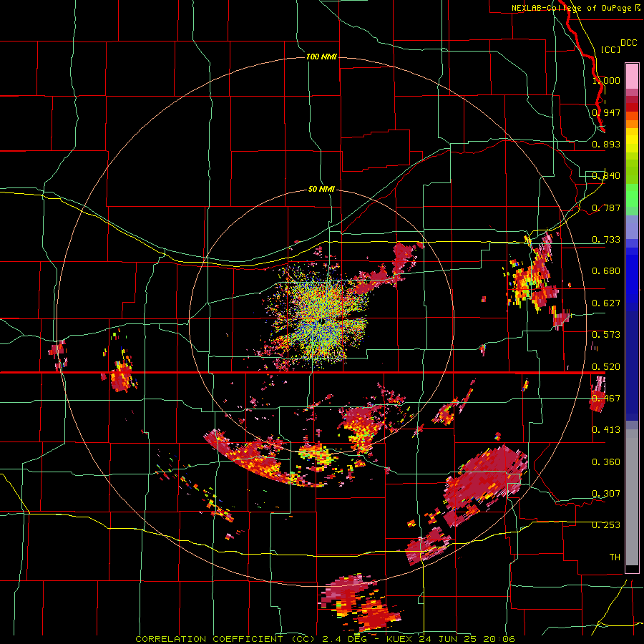Screen dimensions: 644x644
Task: Click the large crimson echo in the southeast
Action: point(484,479)
